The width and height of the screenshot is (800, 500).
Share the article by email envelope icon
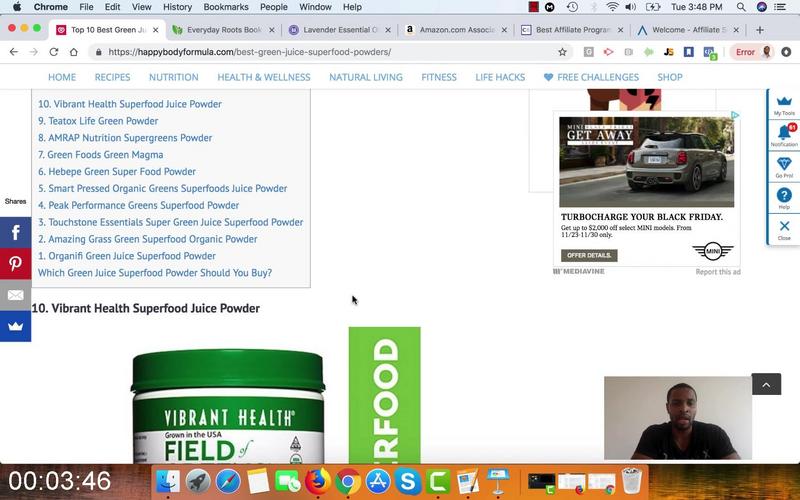(x=15, y=295)
